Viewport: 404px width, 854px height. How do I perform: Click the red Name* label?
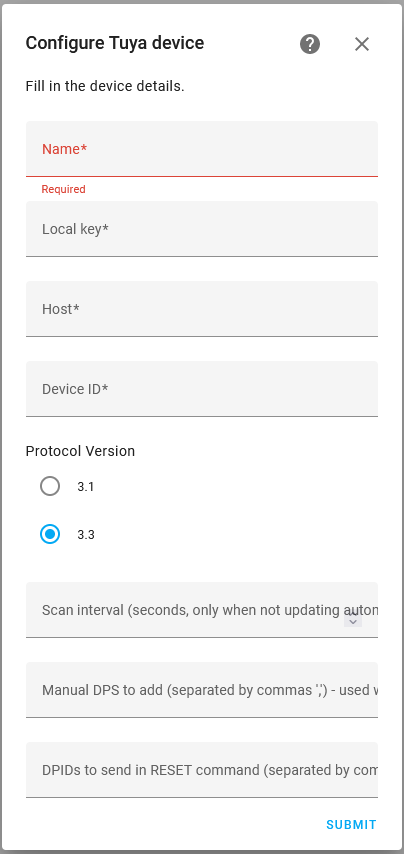point(65,149)
